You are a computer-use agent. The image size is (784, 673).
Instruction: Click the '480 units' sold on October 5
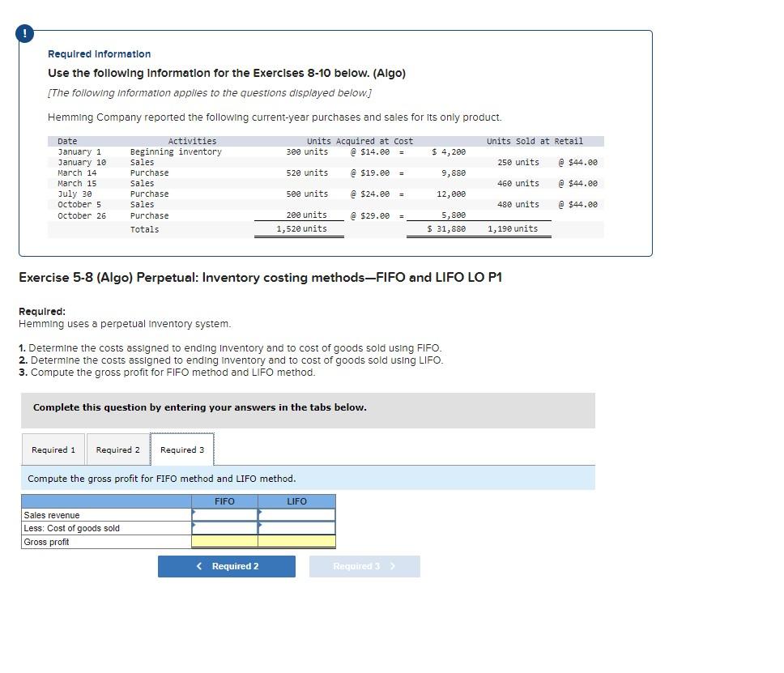click(518, 204)
